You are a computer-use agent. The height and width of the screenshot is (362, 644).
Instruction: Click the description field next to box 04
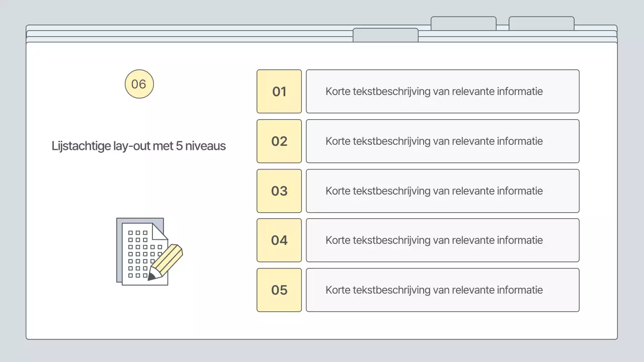[434, 240]
